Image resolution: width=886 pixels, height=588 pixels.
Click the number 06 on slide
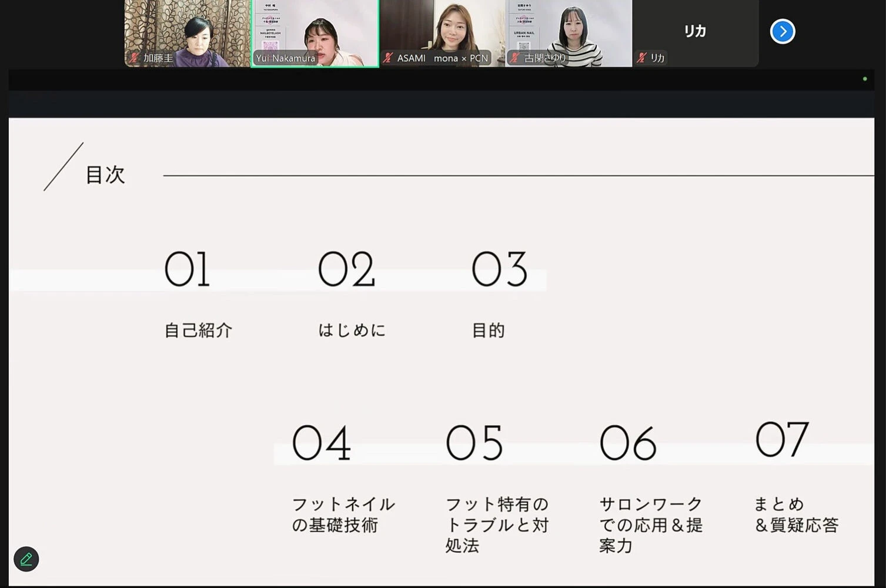pyautogui.click(x=628, y=443)
